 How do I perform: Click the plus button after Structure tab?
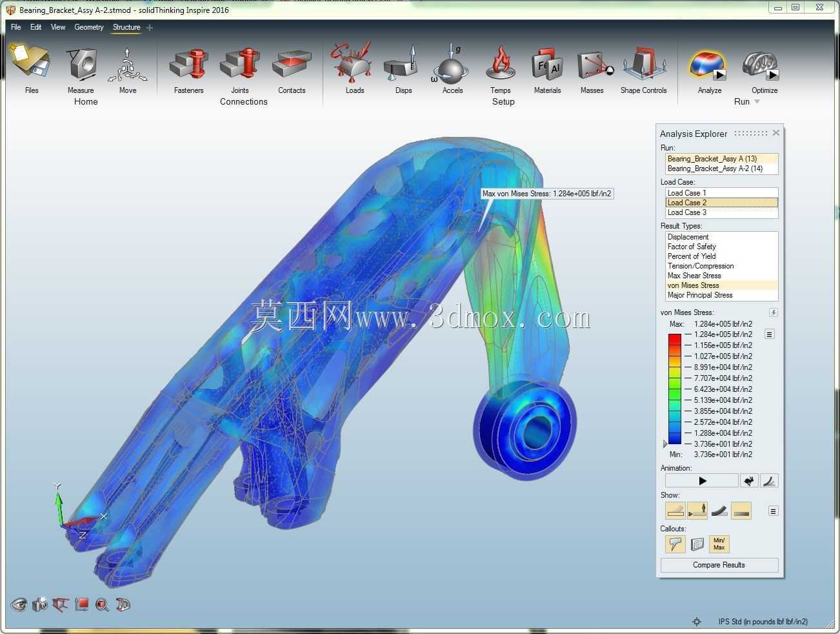pos(150,27)
